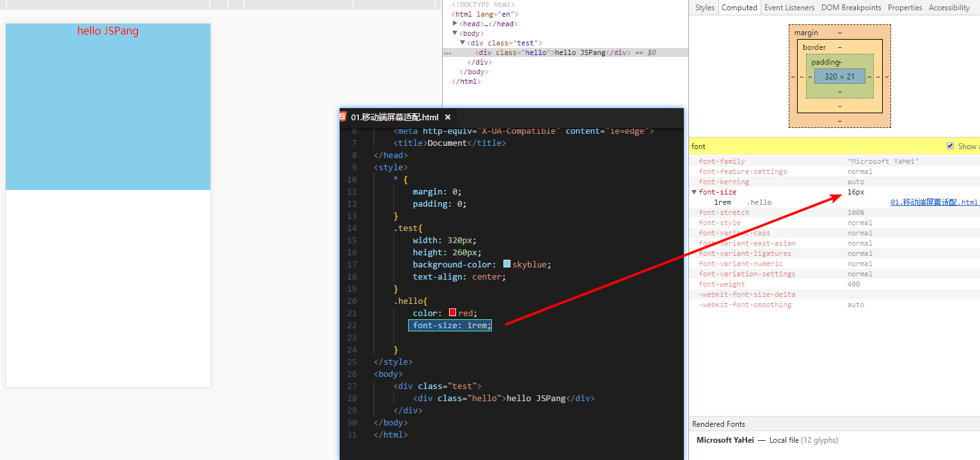This screenshot has height=460, width=980.
Task: Click the font-weight property row
Action: pos(834,284)
